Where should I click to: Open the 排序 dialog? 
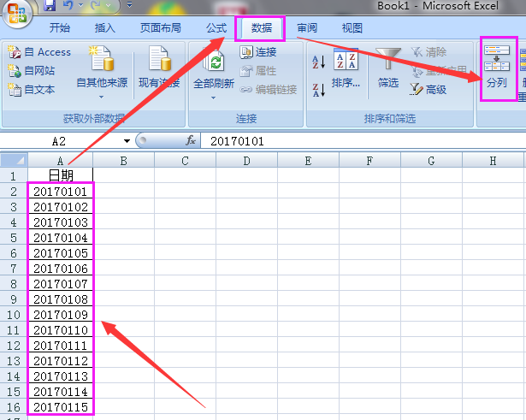click(346, 68)
